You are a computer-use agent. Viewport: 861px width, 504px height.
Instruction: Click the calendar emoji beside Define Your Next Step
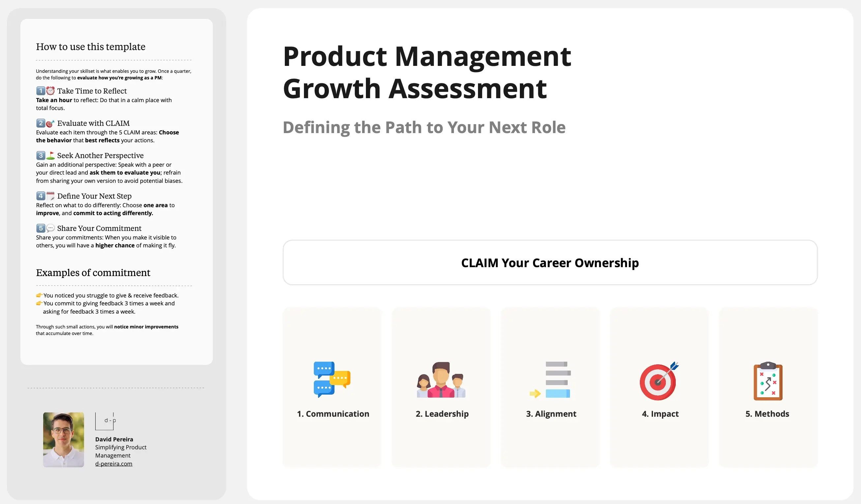(x=50, y=196)
